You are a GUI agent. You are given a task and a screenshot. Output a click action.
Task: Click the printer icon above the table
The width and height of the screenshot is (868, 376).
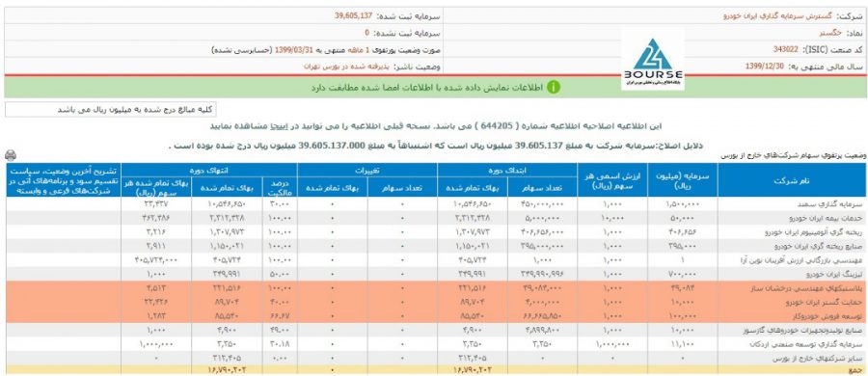(x=10, y=155)
